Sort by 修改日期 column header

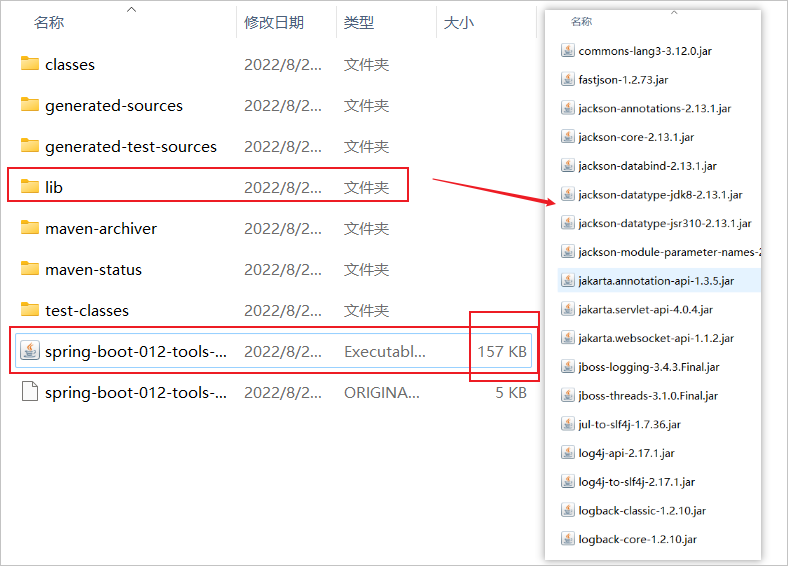click(x=274, y=23)
